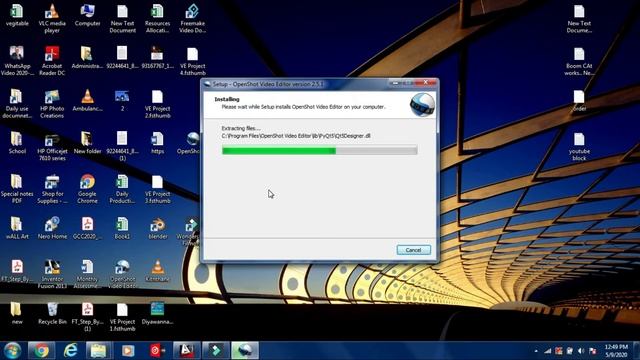Select the Daily use documnet folder
Screen dimensions: 640x360
click(x=17, y=104)
